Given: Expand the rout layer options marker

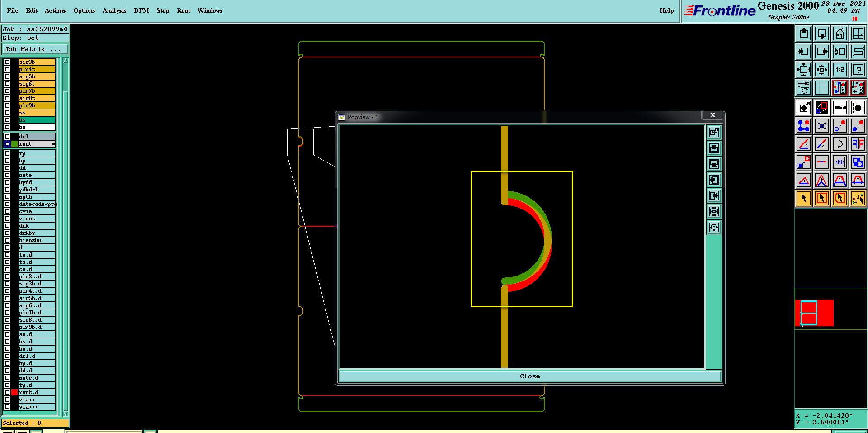Looking at the screenshot, I should (53, 144).
